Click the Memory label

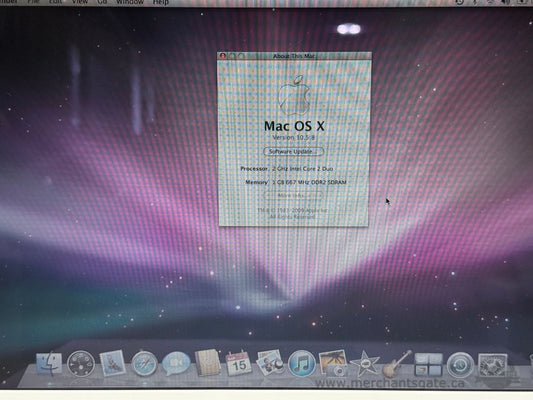pyautogui.click(x=257, y=182)
